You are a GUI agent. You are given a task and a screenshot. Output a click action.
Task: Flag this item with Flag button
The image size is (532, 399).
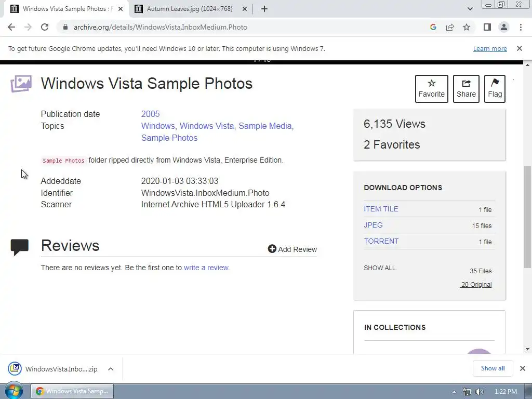pyautogui.click(x=495, y=88)
